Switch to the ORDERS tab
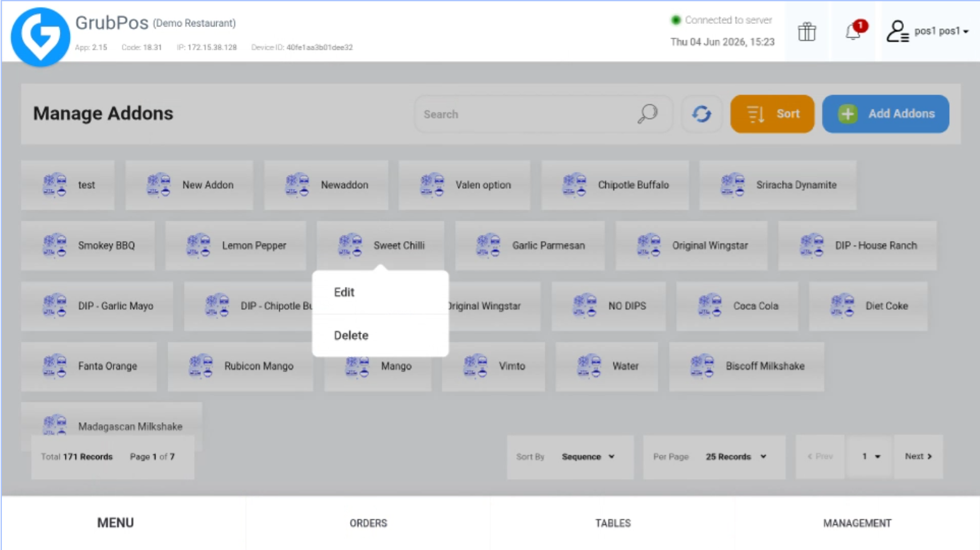 pos(368,523)
